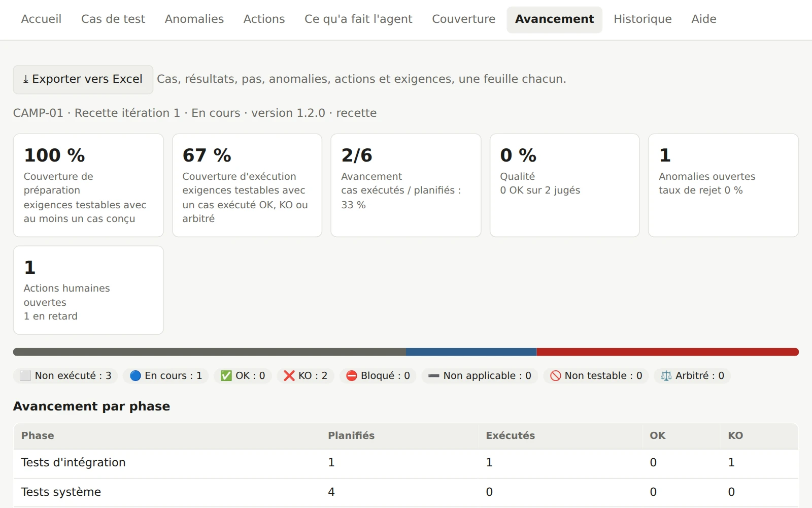Select the Tests système row label
The width and height of the screenshot is (812, 508).
[x=61, y=492]
